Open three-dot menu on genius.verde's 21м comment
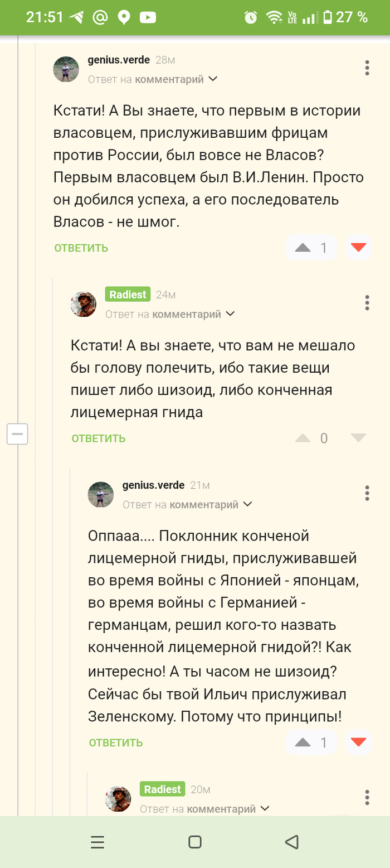The width and height of the screenshot is (390, 868). 367,493
